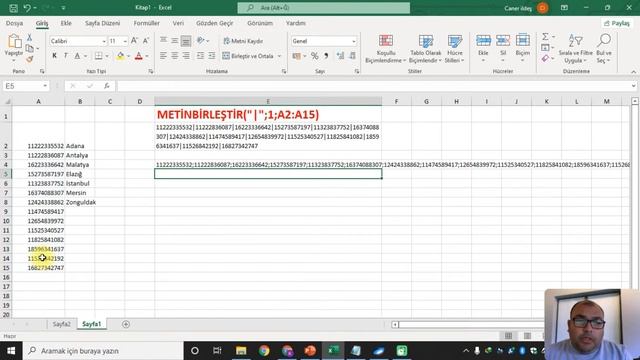
Task: Click Birleştir ve Ortala button
Action: click(248, 56)
